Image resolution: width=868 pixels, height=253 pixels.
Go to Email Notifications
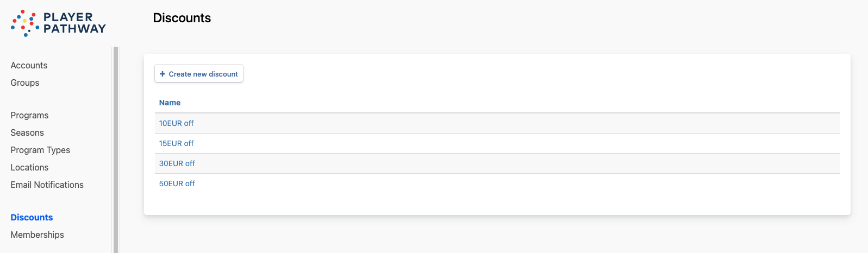coord(47,185)
